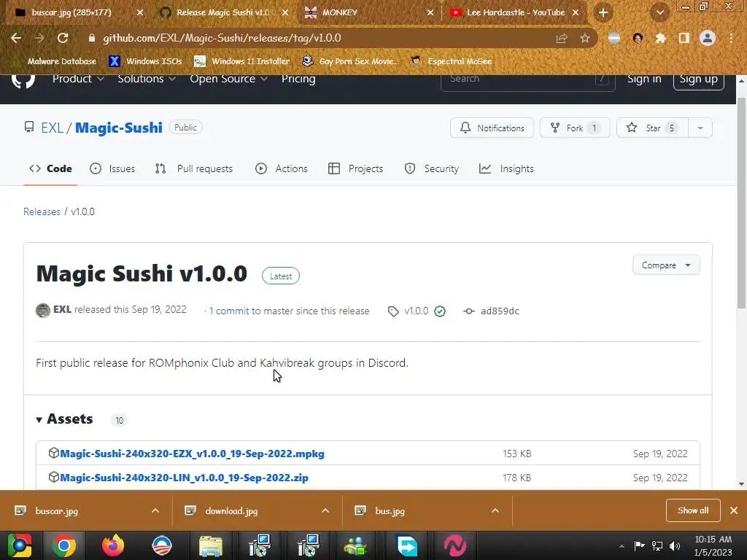Open the Espectral McGee bookmark
747x560 pixels.
(451, 61)
